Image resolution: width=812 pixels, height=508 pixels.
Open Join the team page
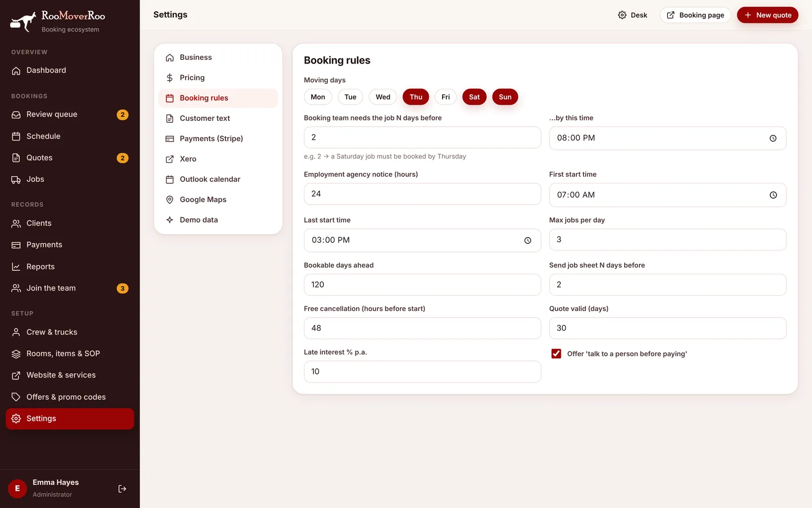(70, 288)
